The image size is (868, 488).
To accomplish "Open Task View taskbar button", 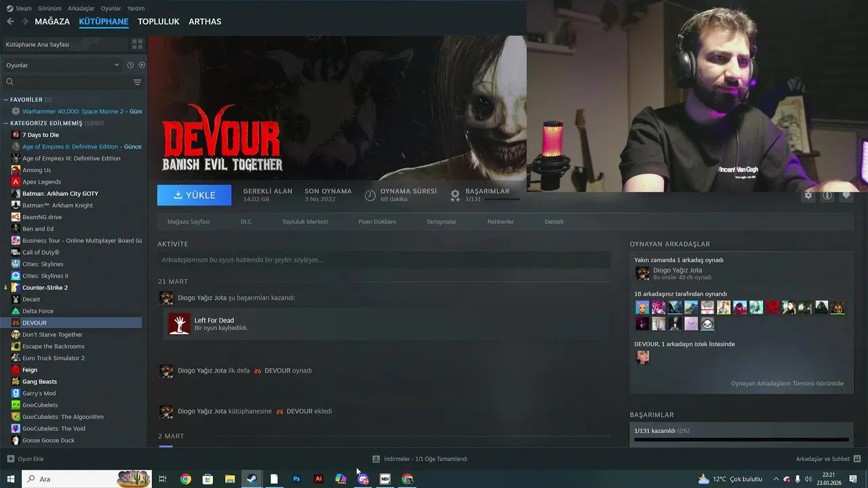I will (x=163, y=479).
